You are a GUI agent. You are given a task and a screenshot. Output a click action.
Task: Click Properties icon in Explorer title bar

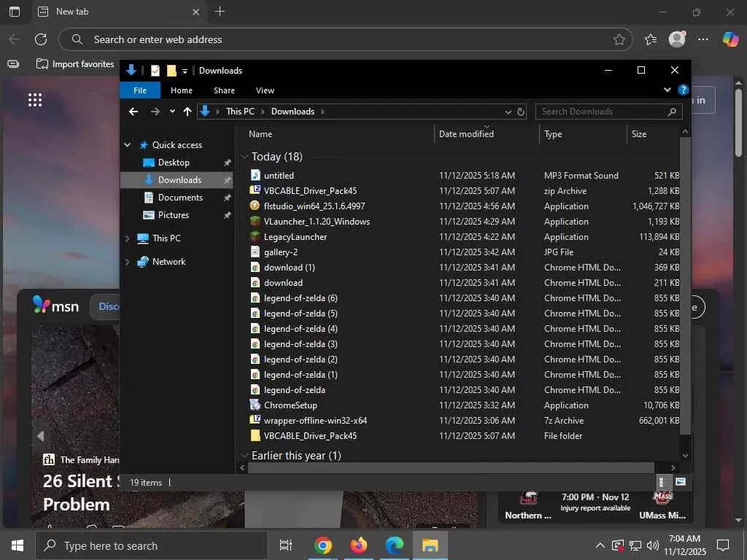[x=155, y=71]
